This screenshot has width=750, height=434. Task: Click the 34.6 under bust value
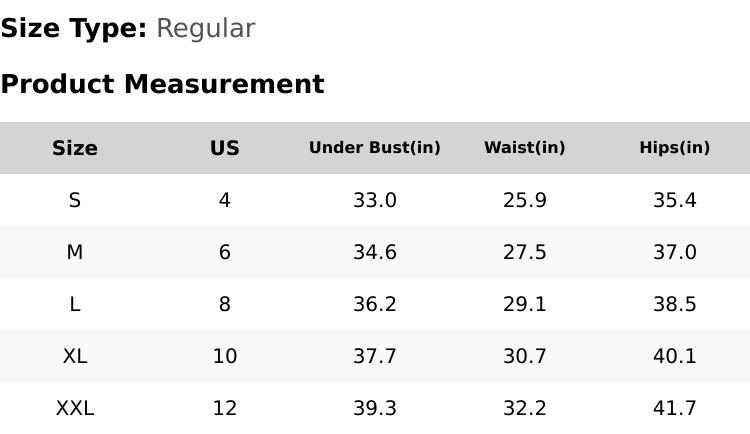click(x=375, y=253)
